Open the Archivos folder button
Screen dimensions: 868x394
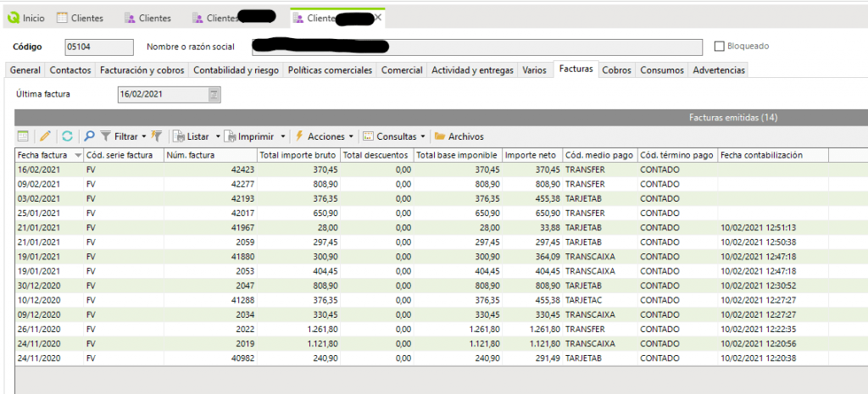[x=459, y=136]
